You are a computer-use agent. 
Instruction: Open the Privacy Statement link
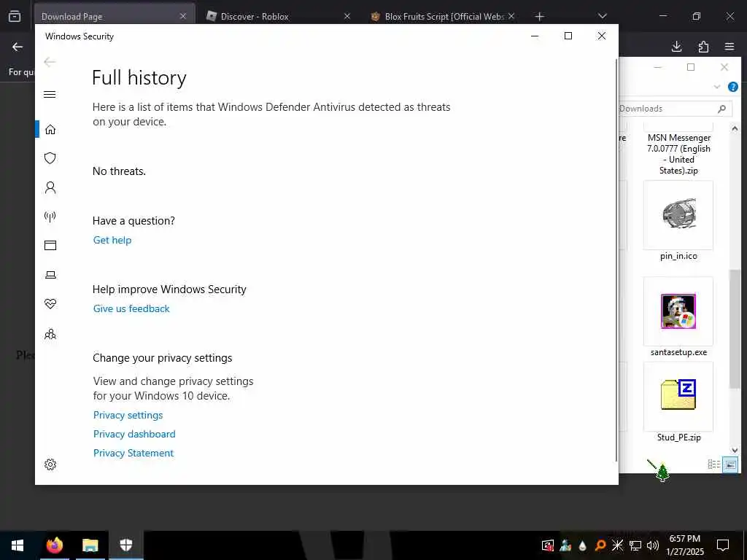(133, 453)
